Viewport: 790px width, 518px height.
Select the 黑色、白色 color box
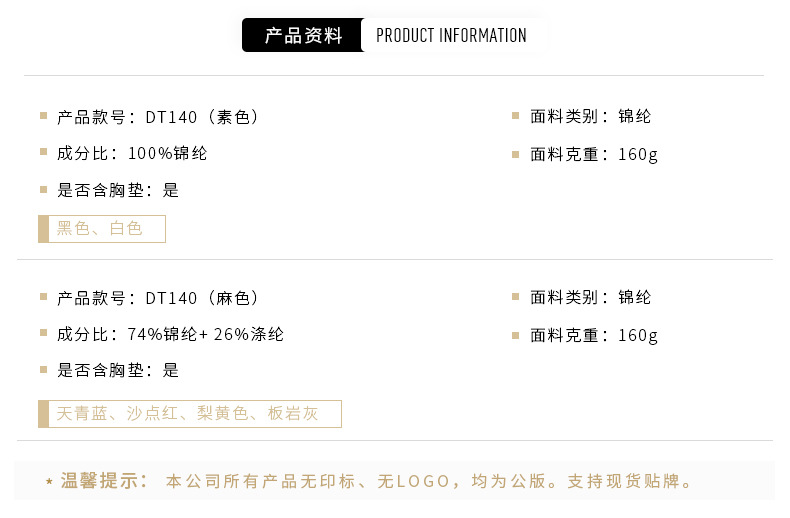pos(102,229)
